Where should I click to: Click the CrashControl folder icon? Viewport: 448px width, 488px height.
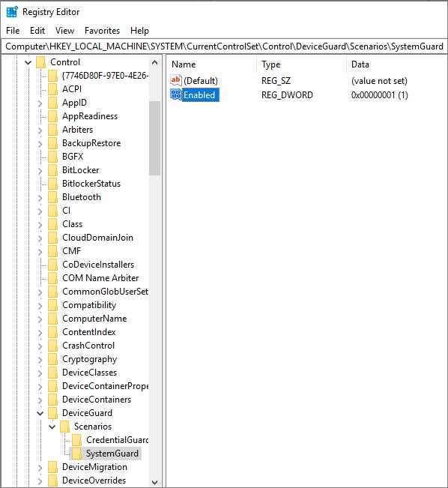[x=52, y=346]
